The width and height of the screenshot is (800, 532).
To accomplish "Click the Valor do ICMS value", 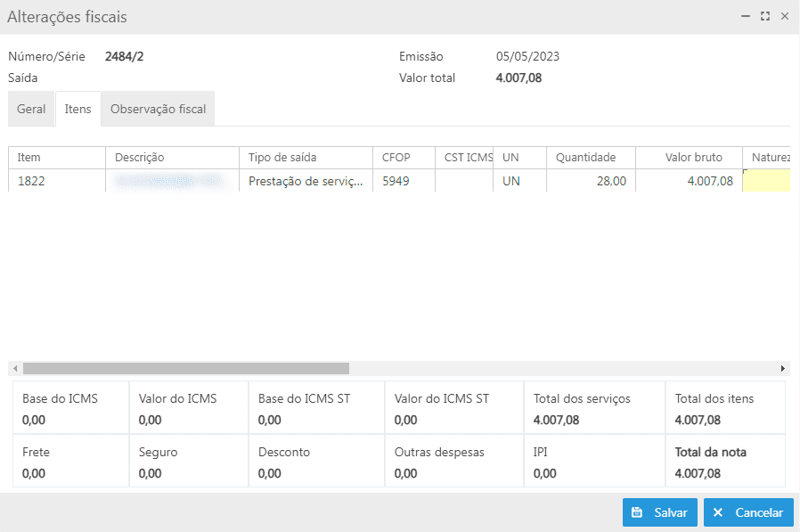I will tap(150, 420).
